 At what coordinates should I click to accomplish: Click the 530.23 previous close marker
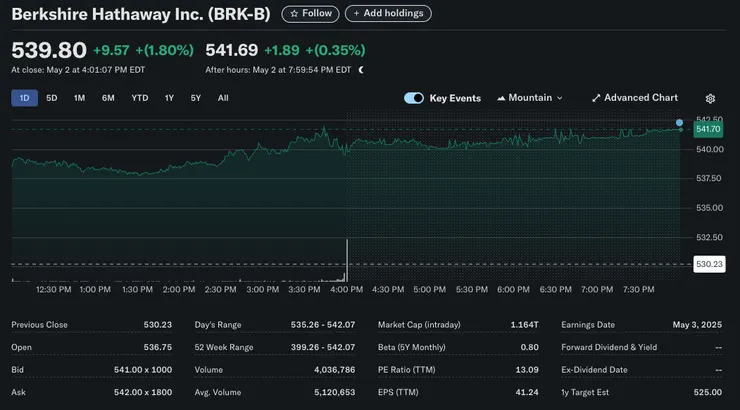pos(709,264)
